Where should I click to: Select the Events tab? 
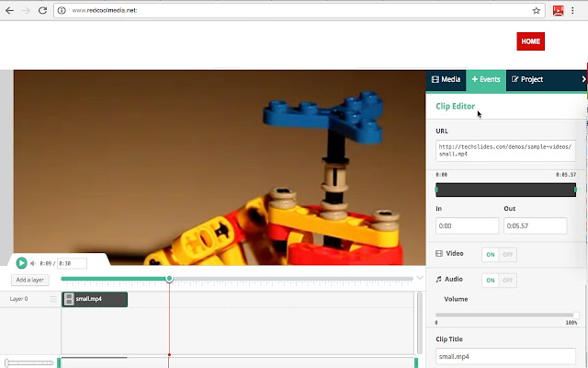click(486, 80)
